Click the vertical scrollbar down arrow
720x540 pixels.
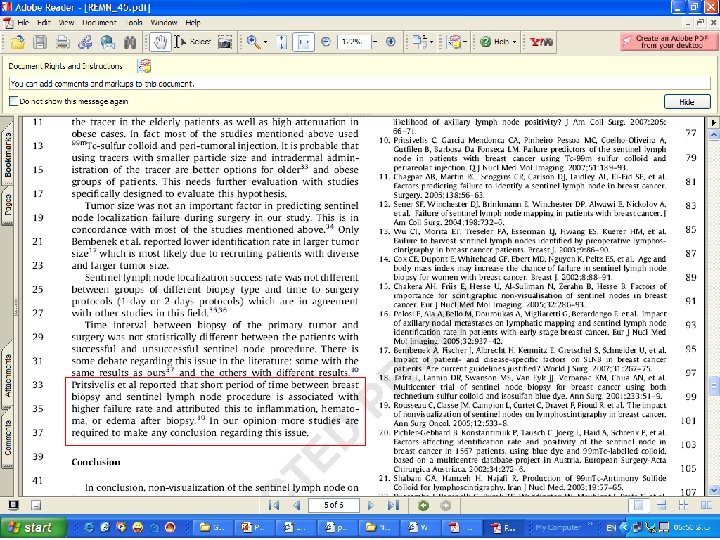point(714,490)
